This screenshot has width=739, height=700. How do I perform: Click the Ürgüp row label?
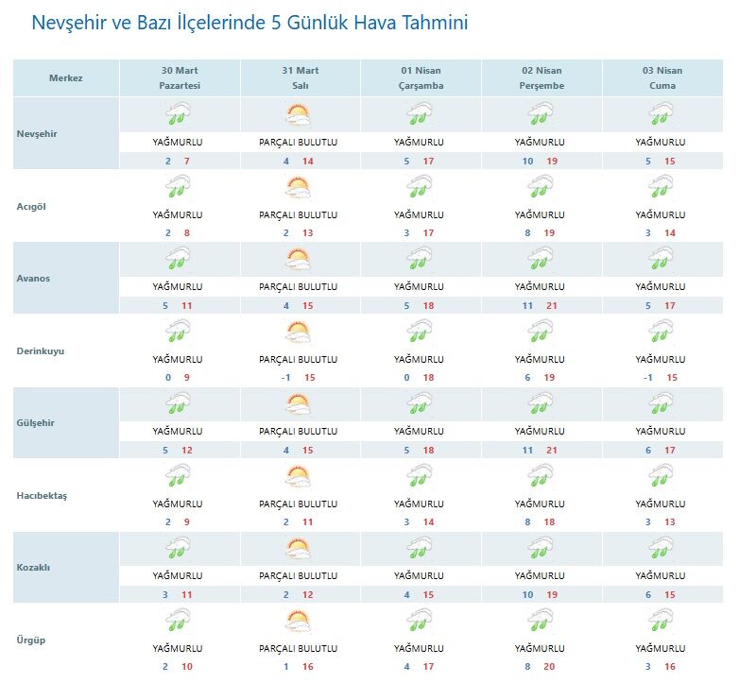(x=32, y=640)
